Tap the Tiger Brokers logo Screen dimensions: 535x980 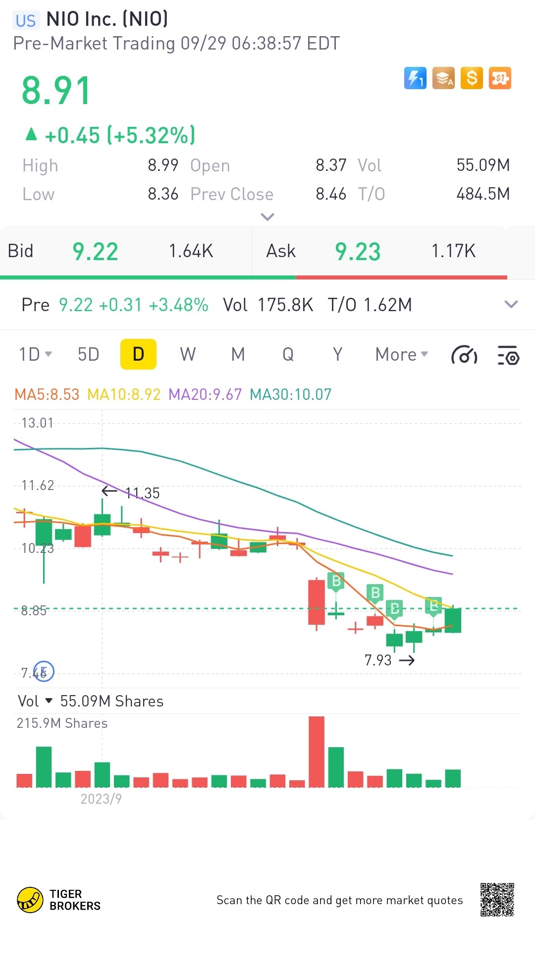59,900
